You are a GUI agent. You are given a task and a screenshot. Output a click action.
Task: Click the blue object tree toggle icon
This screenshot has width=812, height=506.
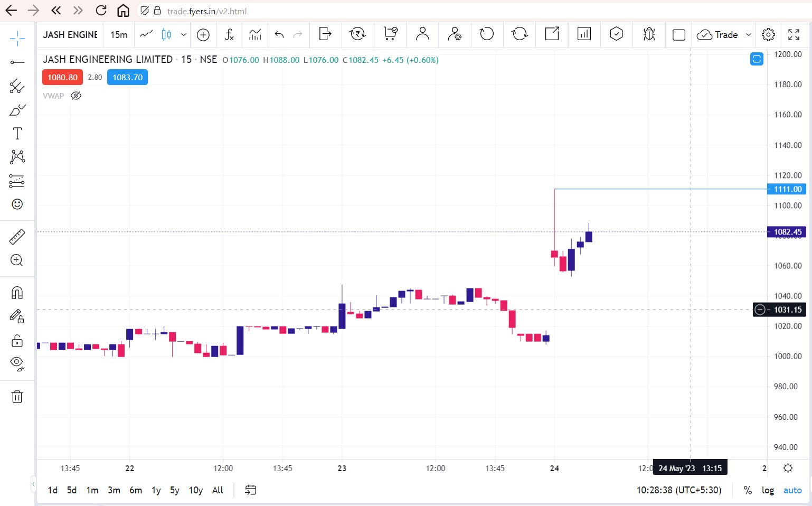coord(757,59)
